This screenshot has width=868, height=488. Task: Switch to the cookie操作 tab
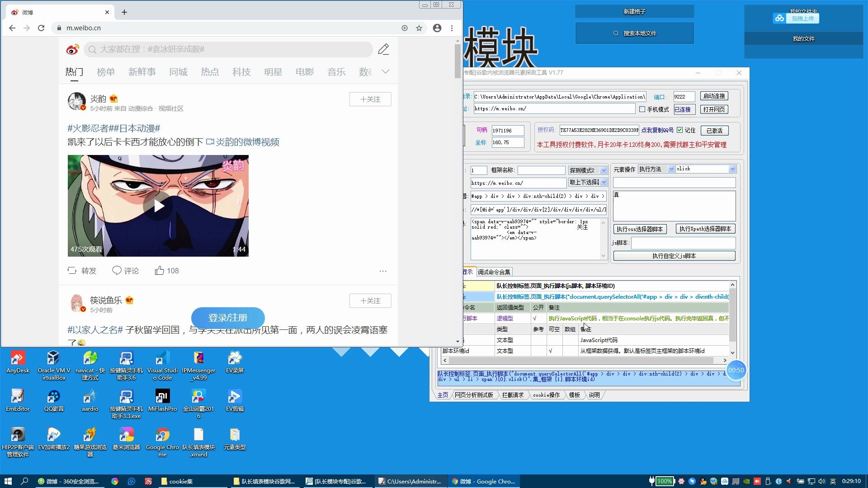pyautogui.click(x=546, y=395)
